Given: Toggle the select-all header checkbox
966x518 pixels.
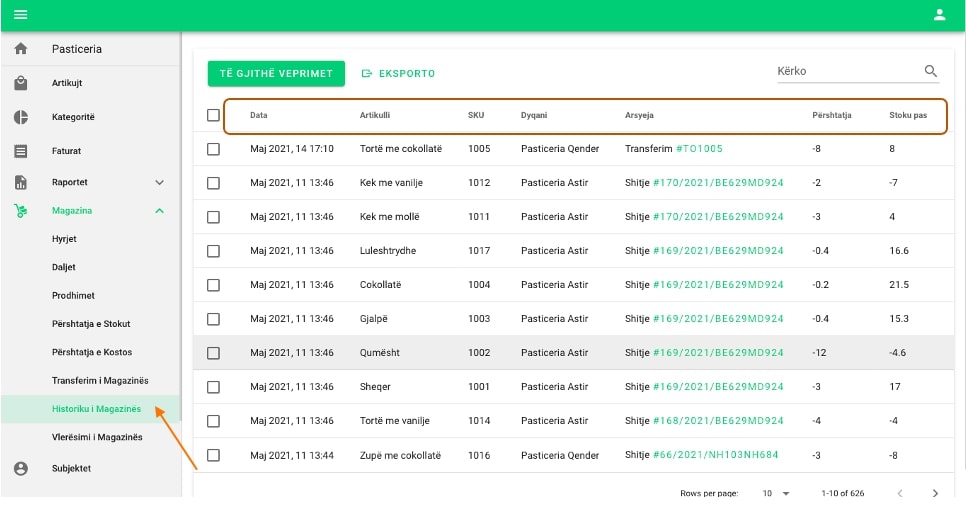Looking at the screenshot, I should pyautogui.click(x=213, y=115).
